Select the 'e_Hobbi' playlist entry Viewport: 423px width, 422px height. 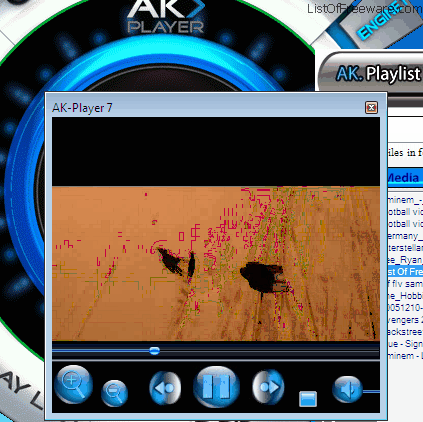coord(405,296)
